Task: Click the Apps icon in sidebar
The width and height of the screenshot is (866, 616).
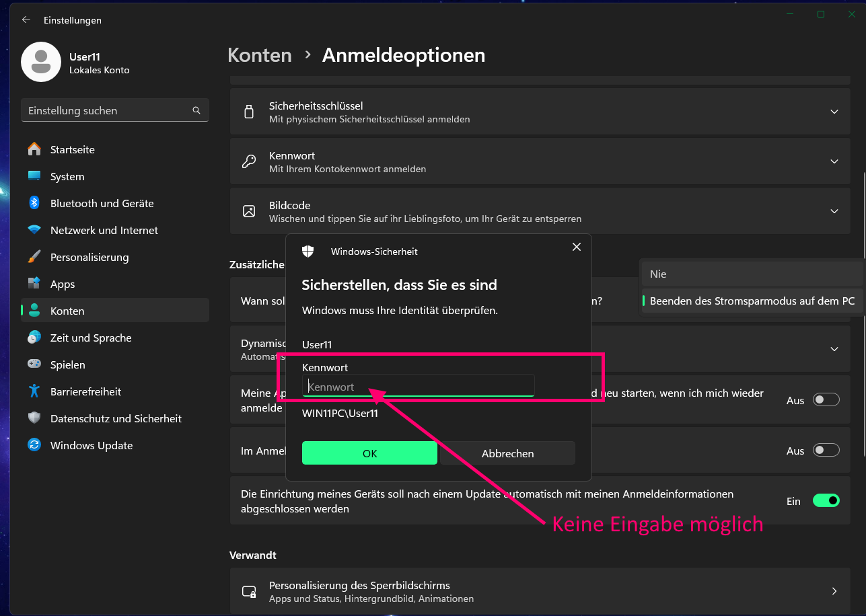Action: 34,284
